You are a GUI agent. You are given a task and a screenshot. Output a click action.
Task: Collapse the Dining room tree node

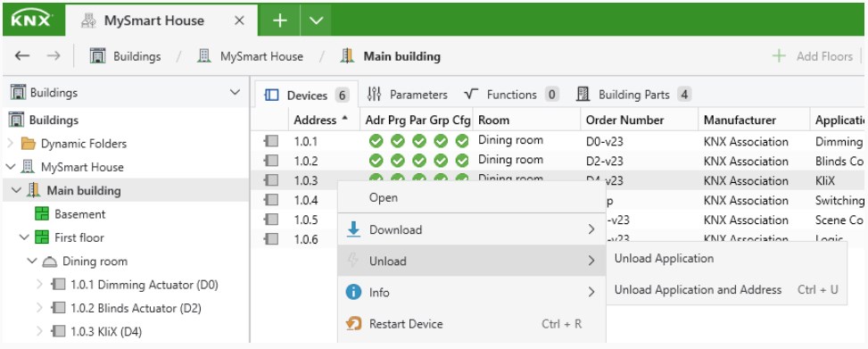click(x=31, y=261)
